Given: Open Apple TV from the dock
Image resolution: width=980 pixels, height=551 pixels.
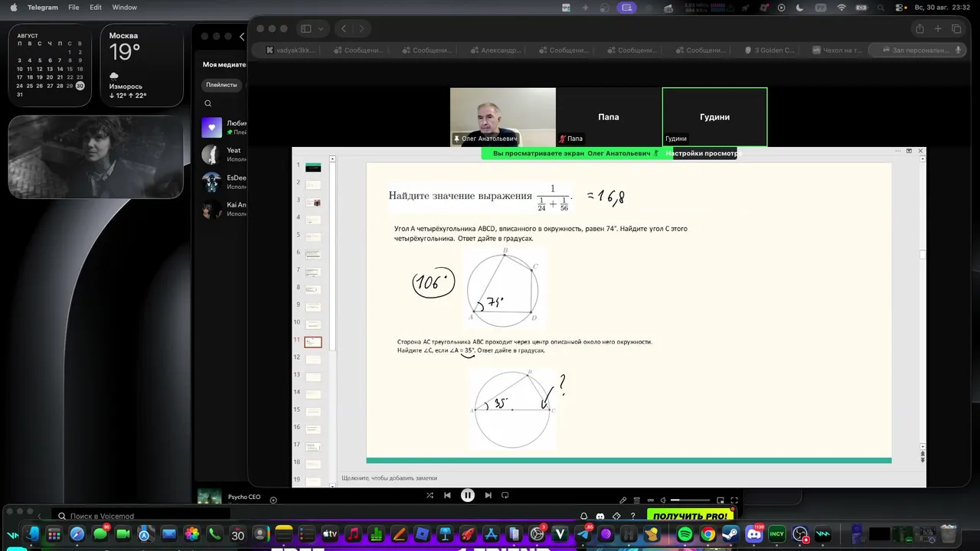Looking at the screenshot, I should click(330, 534).
